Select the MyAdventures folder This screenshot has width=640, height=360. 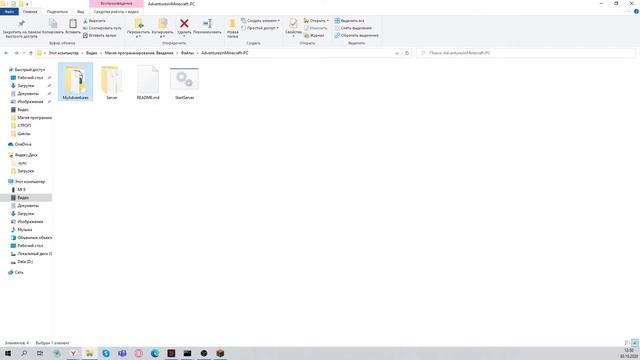(x=76, y=82)
